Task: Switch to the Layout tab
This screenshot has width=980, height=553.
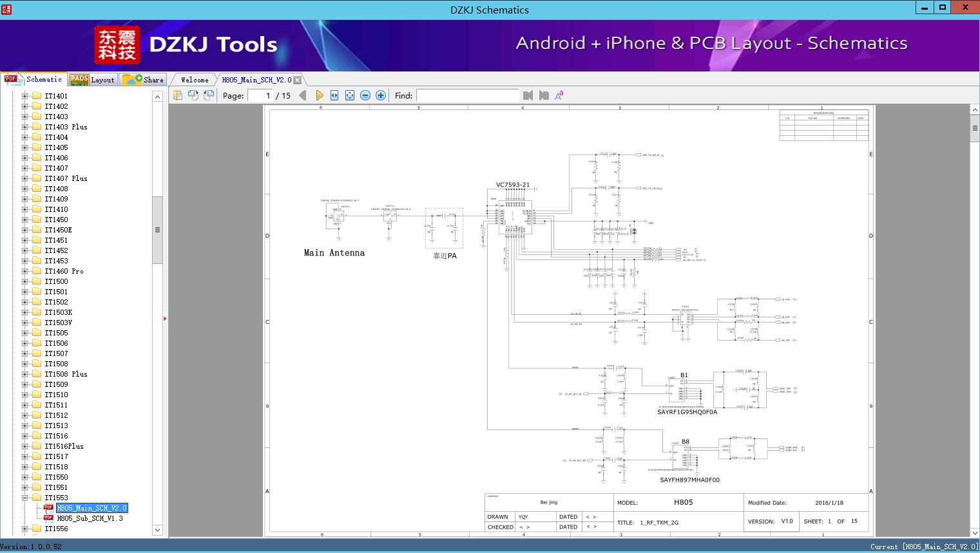Action: click(93, 80)
